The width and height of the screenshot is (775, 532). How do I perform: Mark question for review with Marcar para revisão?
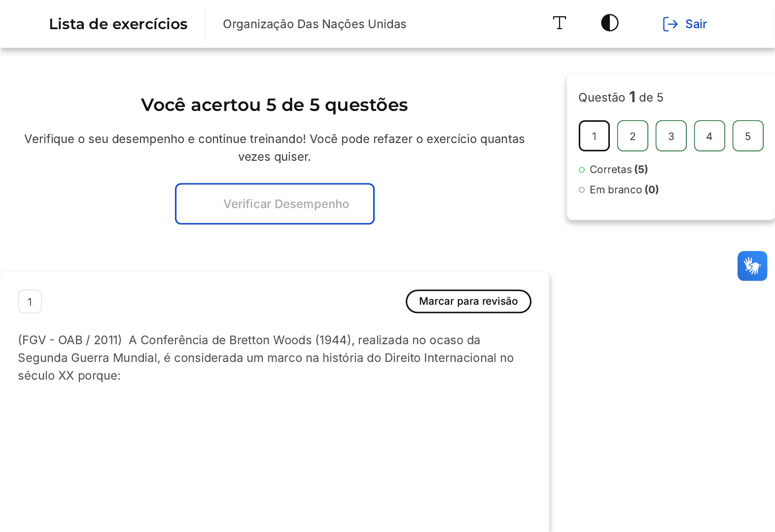click(468, 301)
